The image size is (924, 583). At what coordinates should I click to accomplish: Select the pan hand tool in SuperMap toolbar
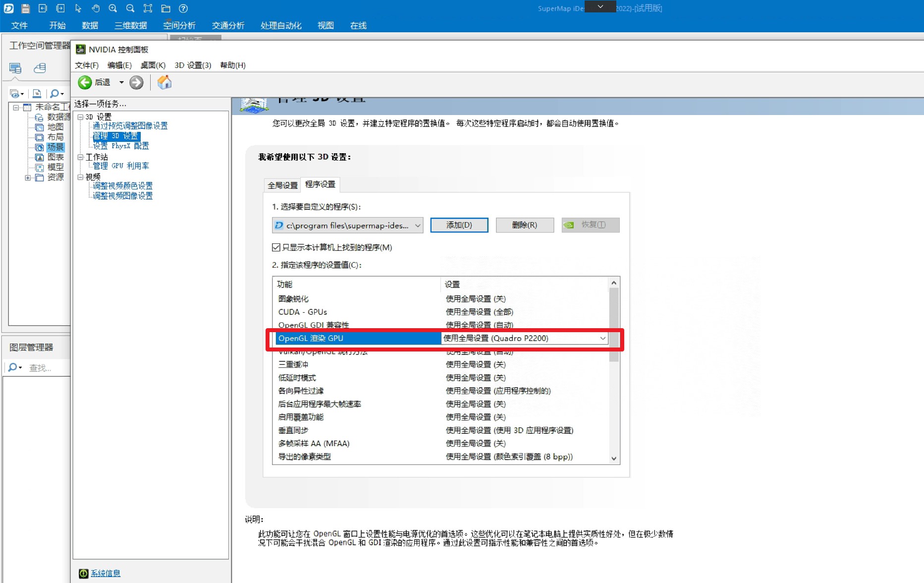[x=96, y=8]
